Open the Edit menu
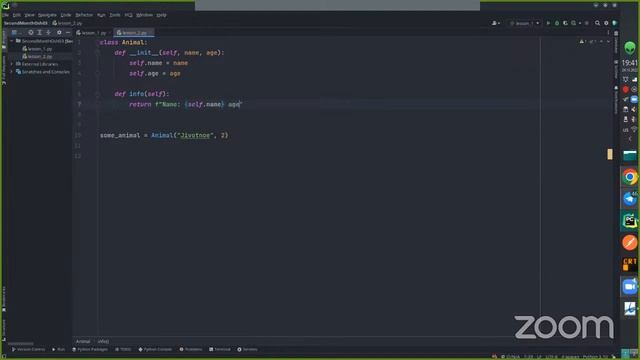The width and height of the screenshot is (640, 360). [x=17, y=15]
